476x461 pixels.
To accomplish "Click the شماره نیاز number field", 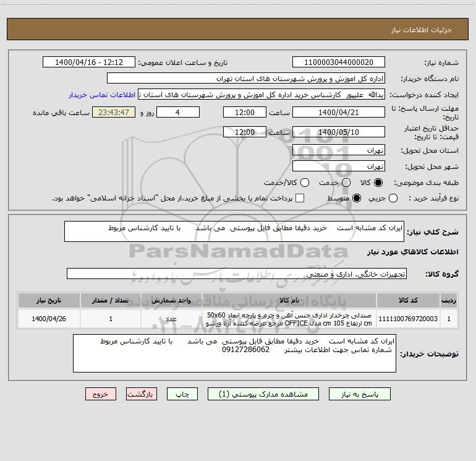I will click(339, 62).
